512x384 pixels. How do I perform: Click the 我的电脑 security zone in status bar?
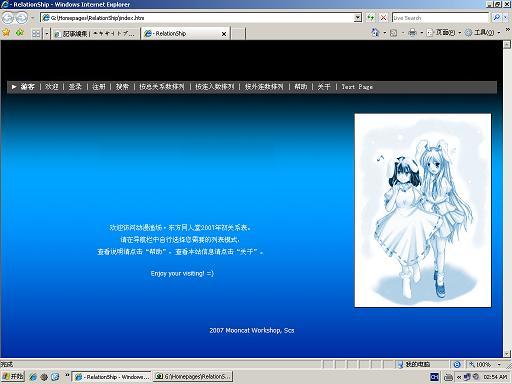click(414, 364)
